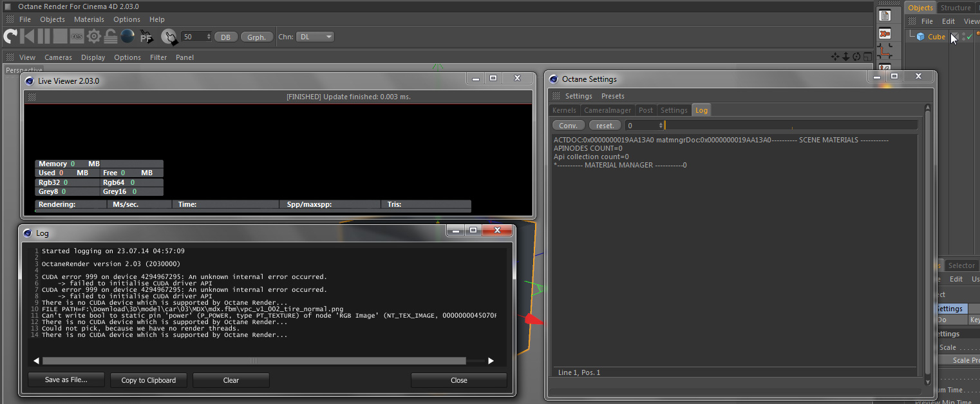Click the reset. button
The width and height of the screenshot is (980, 404).
pyautogui.click(x=605, y=126)
